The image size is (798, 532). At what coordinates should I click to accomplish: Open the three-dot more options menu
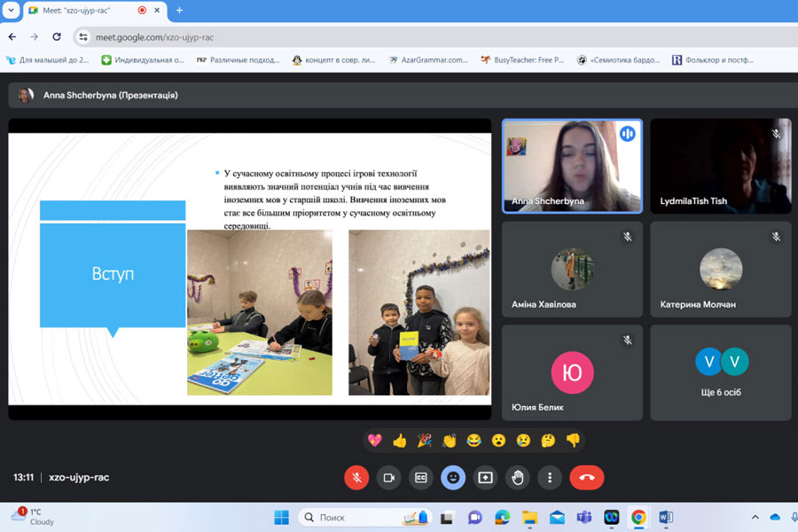(550, 478)
